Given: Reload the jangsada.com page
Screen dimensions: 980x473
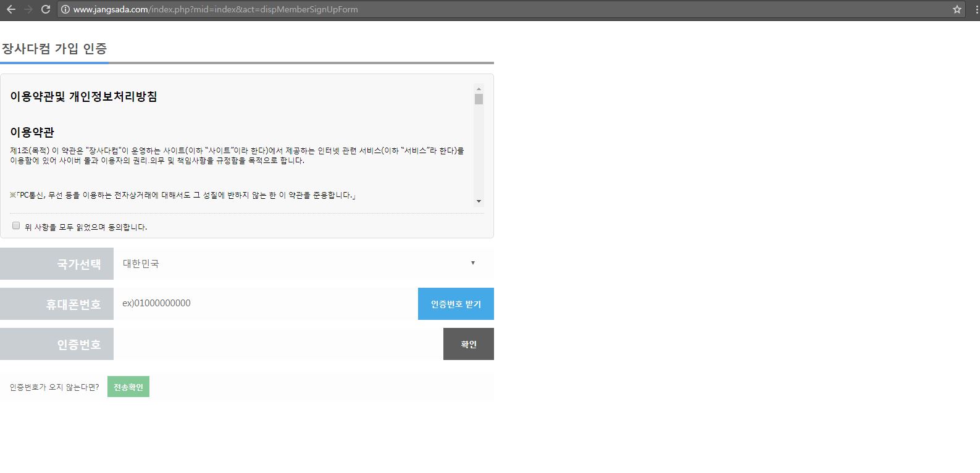Looking at the screenshot, I should 45,9.
